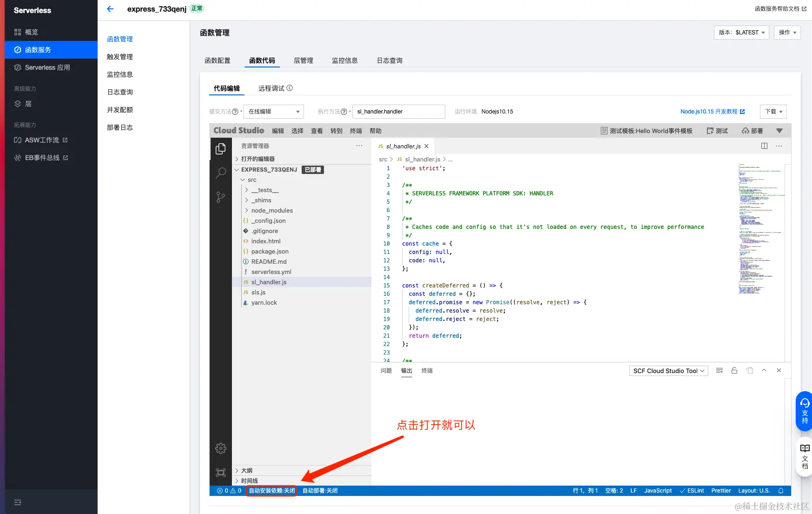
Task: Open trigger management in the side menu
Action: coord(120,57)
